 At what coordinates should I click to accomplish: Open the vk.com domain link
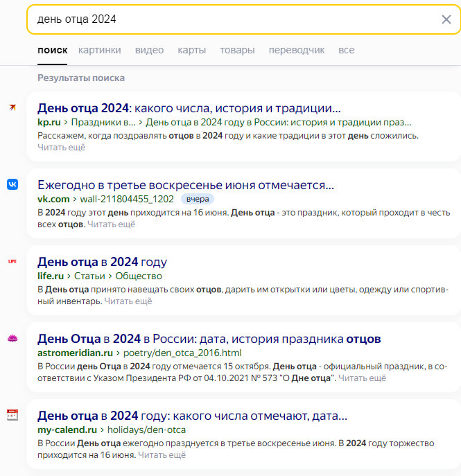53,199
